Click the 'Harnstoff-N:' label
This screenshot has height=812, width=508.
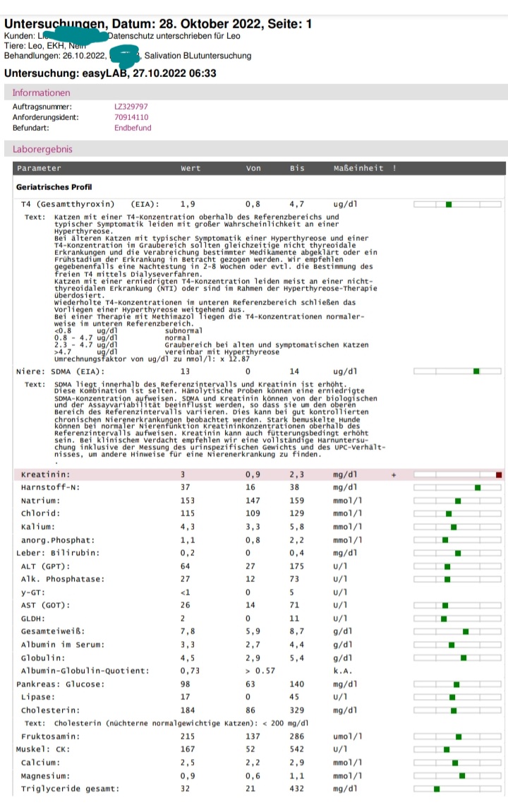click(51, 487)
